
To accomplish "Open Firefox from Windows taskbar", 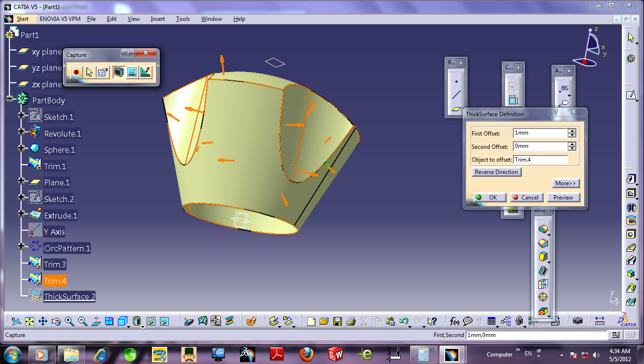I will point(306,354).
